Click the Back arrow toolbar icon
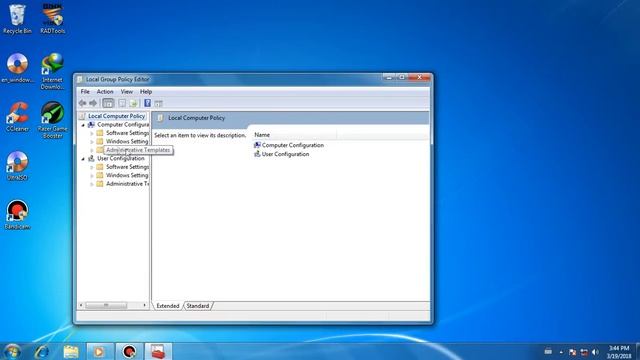The height and width of the screenshot is (360, 640). (x=82, y=103)
